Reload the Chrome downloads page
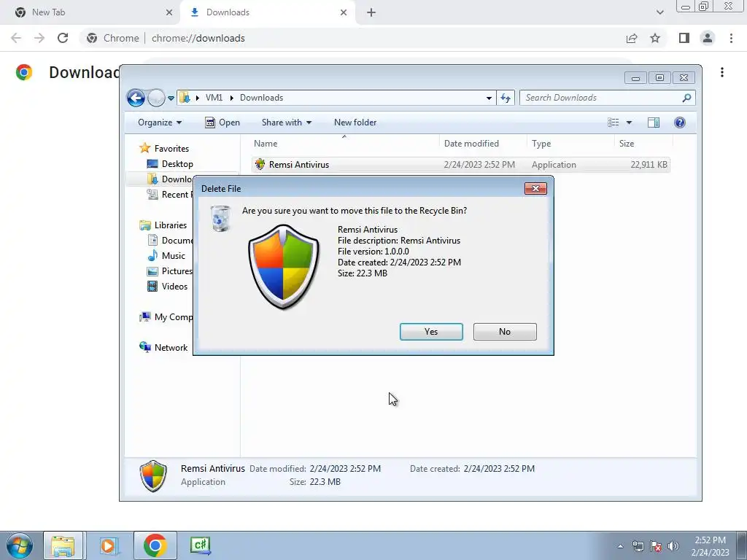 pos(63,38)
